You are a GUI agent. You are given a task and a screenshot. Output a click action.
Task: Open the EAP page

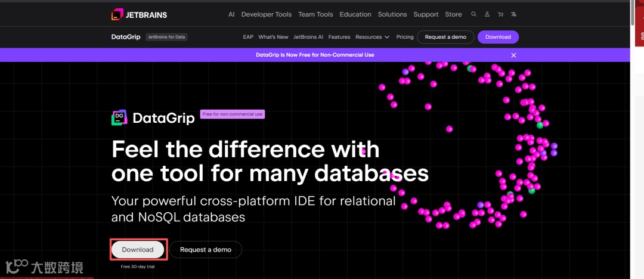pos(248,37)
